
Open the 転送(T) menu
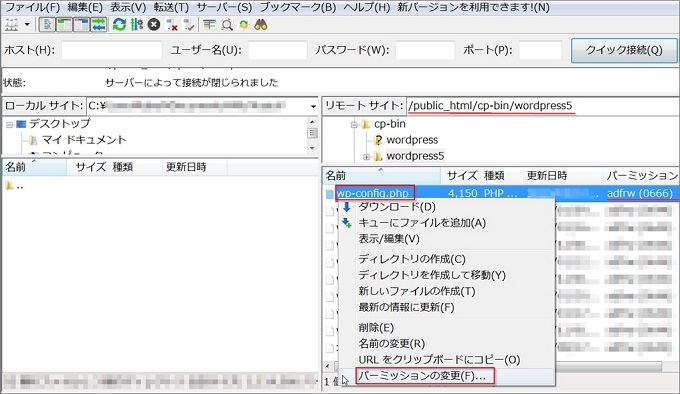(x=171, y=7)
